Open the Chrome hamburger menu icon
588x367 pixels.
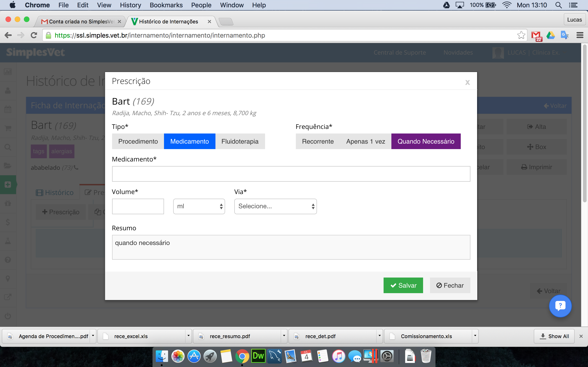pos(580,35)
